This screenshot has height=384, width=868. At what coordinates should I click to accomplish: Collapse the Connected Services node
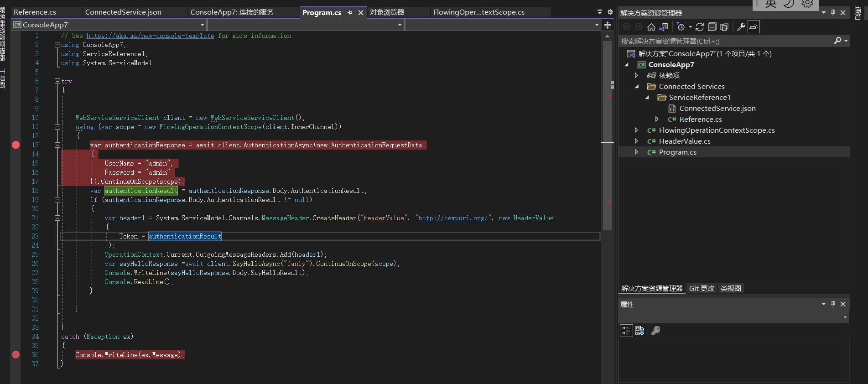pos(637,86)
